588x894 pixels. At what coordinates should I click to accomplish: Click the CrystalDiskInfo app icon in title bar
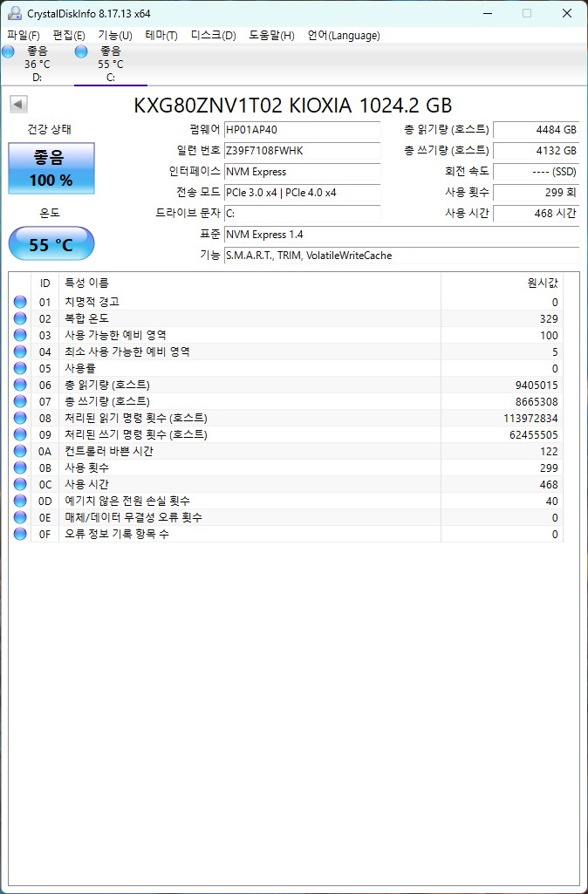(14, 13)
